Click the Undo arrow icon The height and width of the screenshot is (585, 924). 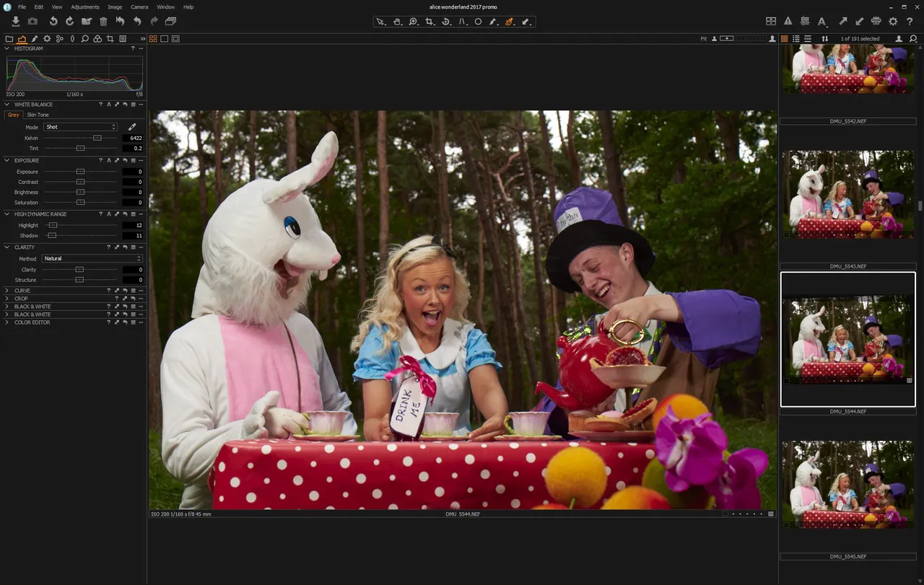137,22
